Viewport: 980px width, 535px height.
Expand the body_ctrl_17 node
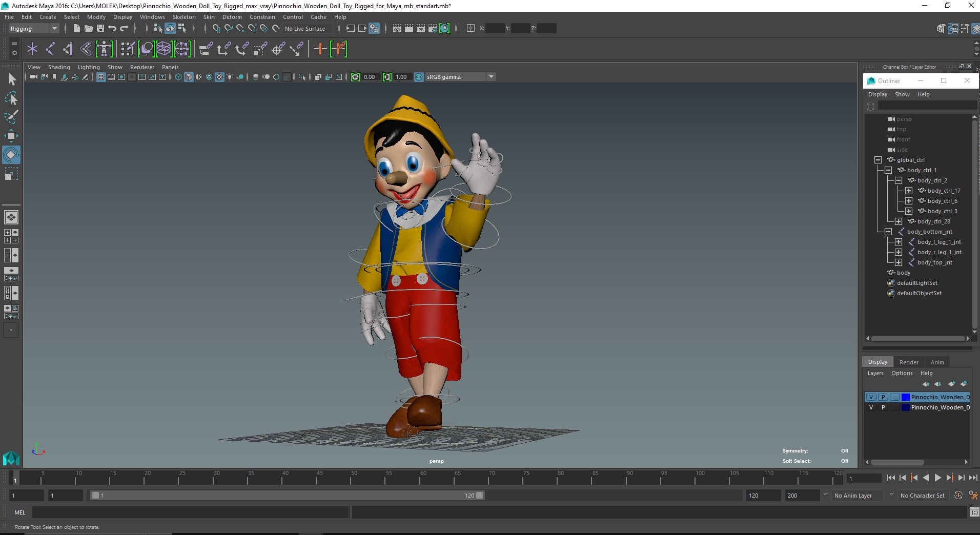(x=909, y=191)
